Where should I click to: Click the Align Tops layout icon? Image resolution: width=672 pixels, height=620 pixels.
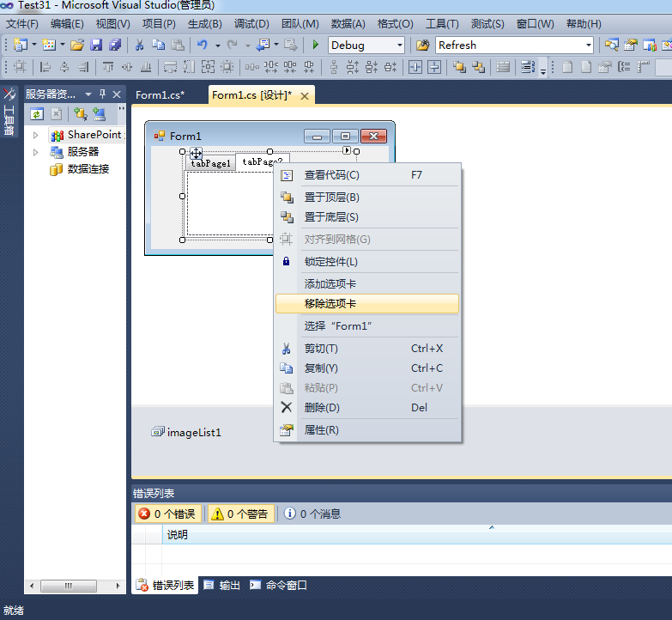[108, 67]
